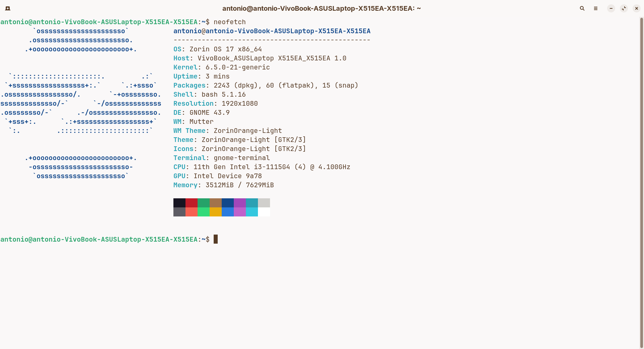Open the hamburger menu in header bar
The image size is (644, 349).
596,8
